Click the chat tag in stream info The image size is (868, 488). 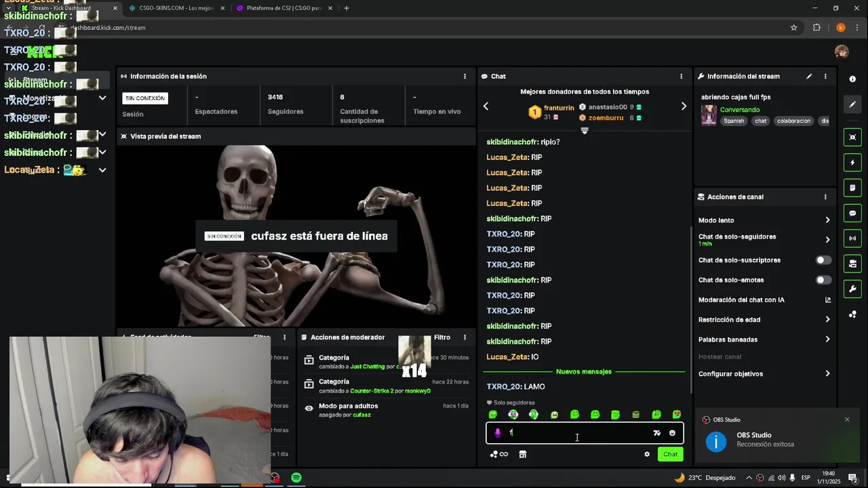point(761,121)
